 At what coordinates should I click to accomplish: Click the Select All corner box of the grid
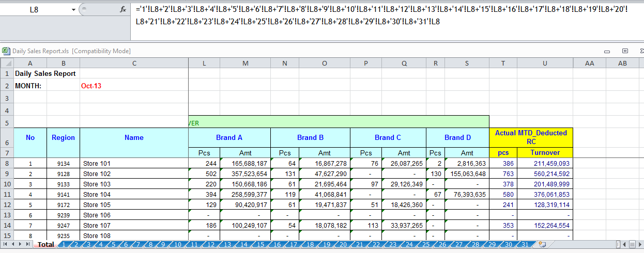point(7,63)
